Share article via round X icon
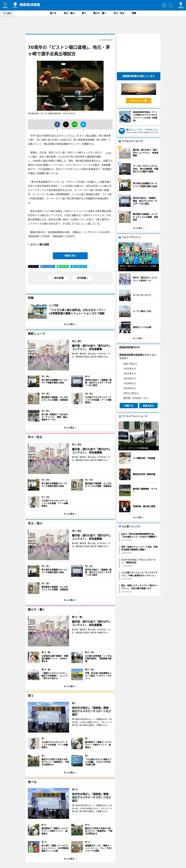 (x=66, y=124)
